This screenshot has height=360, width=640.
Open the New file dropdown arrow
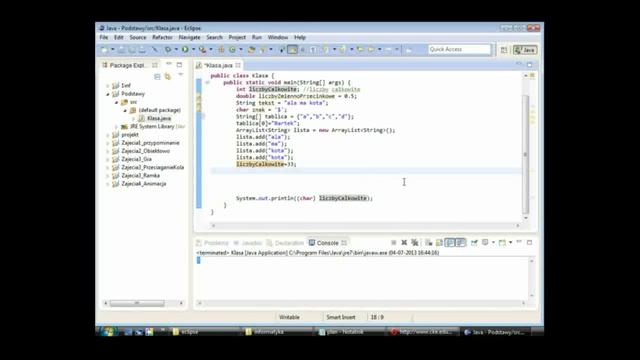113,49
